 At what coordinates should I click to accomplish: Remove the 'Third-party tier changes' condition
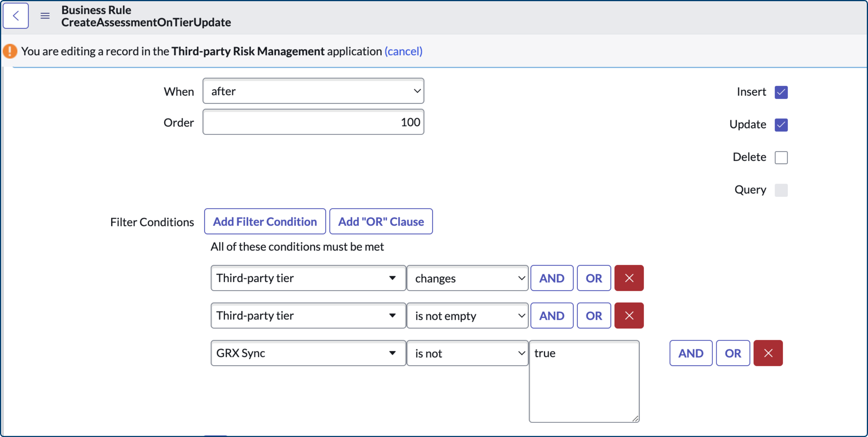click(628, 278)
